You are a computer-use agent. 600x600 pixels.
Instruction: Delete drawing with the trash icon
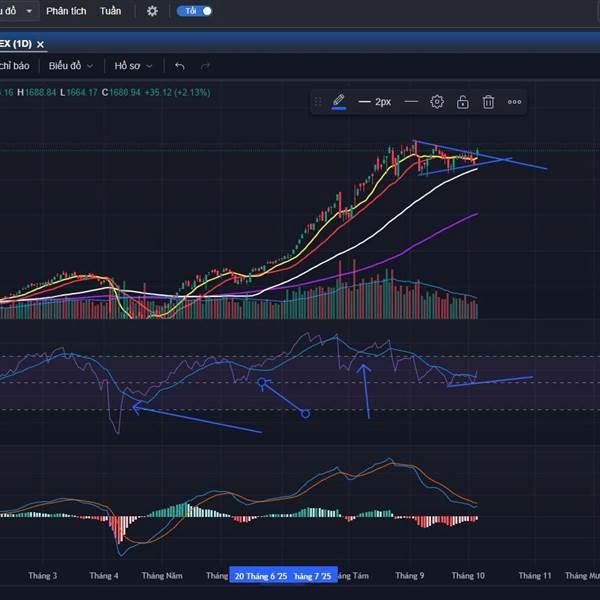click(489, 102)
